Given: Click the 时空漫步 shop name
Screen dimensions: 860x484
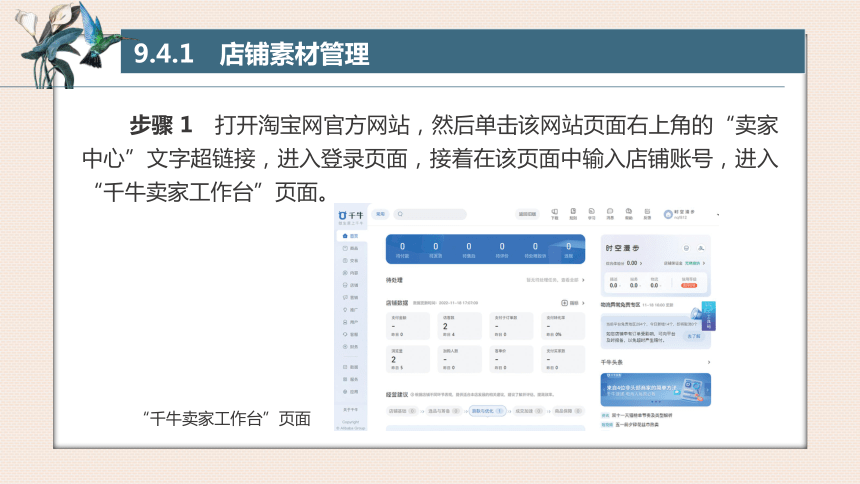Looking at the screenshot, I should pyautogui.click(x=622, y=248).
